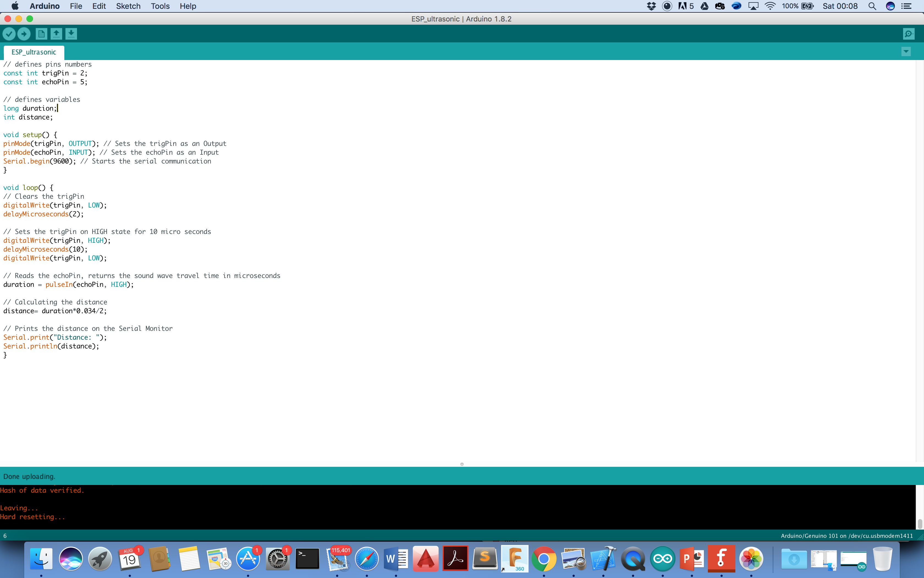The image size is (924, 578).
Task: Open Sublime Text in the Dock
Action: click(485, 559)
